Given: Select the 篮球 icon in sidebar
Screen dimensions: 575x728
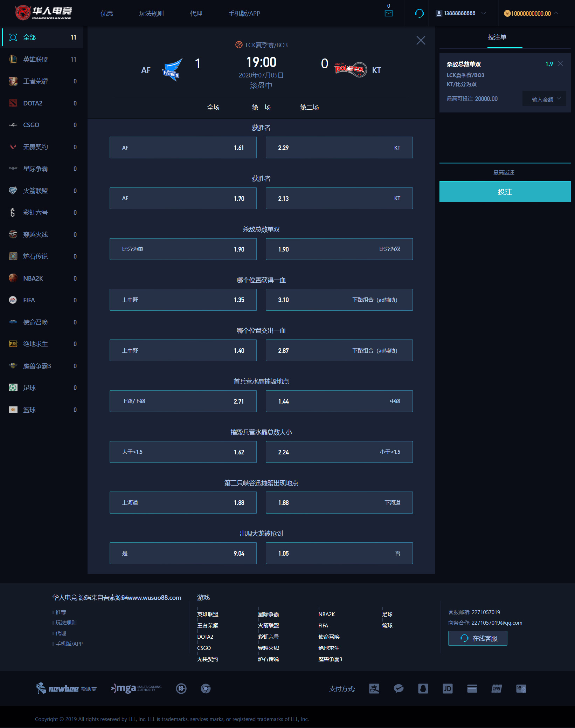Looking at the screenshot, I should pos(13,410).
